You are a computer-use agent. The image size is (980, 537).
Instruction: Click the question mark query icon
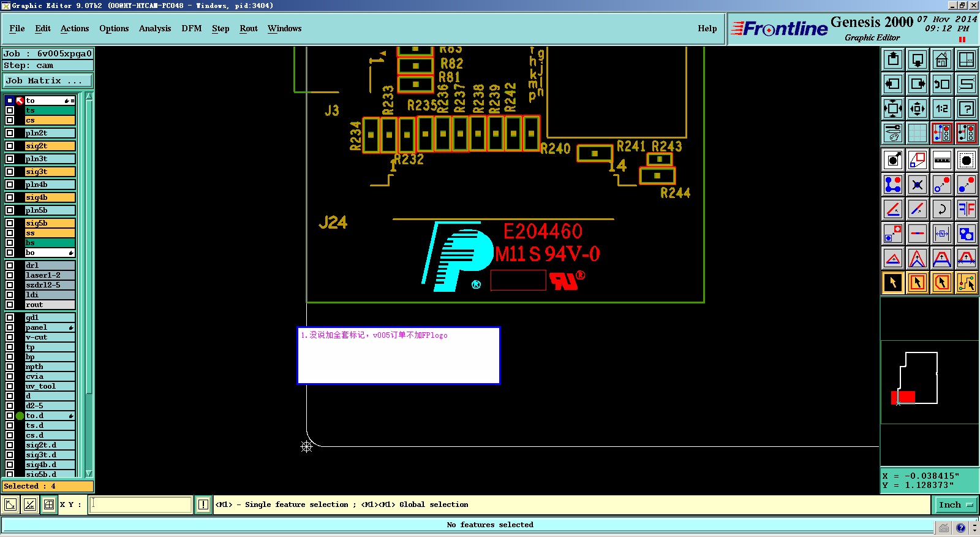point(967,109)
